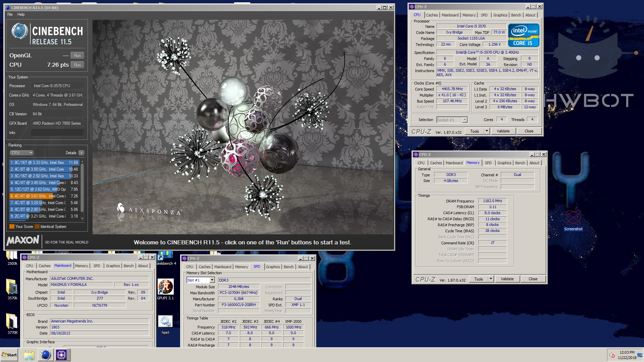Click the orange Your Score legend swatch
The width and height of the screenshot is (644, 362).
click(x=12, y=227)
